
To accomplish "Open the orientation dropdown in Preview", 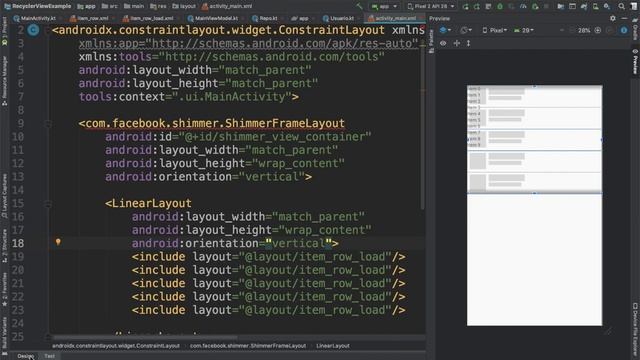I will [x=465, y=30].
